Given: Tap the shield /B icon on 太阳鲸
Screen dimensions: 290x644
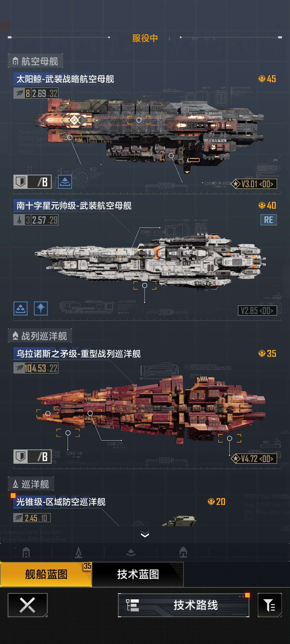Looking at the screenshot, I should coord(32,182).
